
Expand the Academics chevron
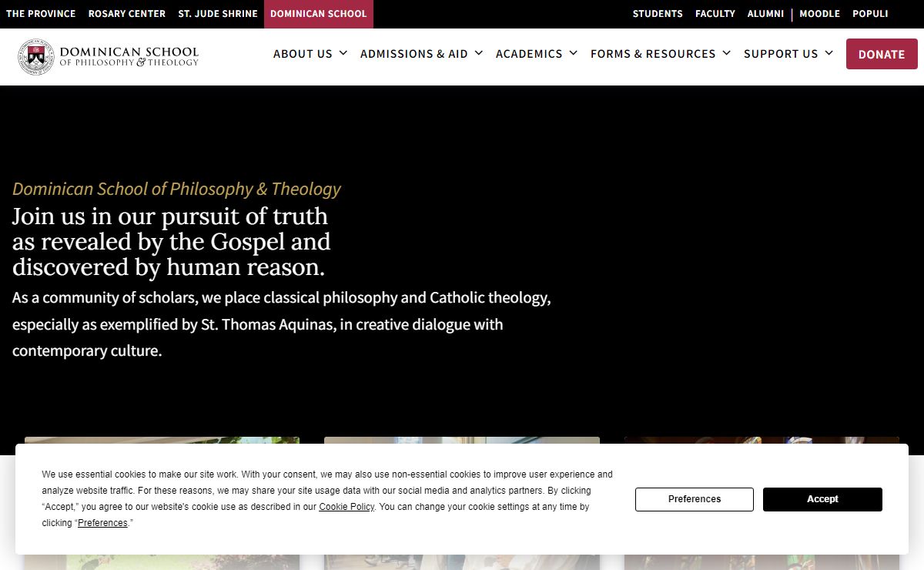574,53
